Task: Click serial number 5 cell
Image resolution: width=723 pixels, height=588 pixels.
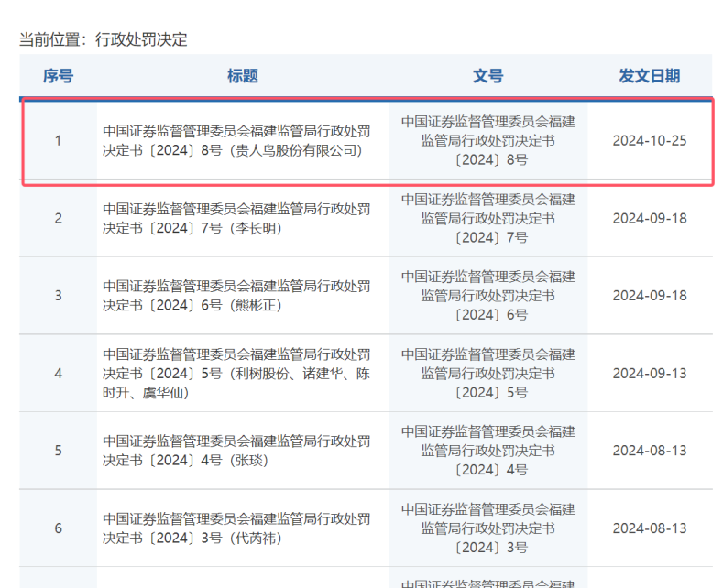Action: coord(58,451)
